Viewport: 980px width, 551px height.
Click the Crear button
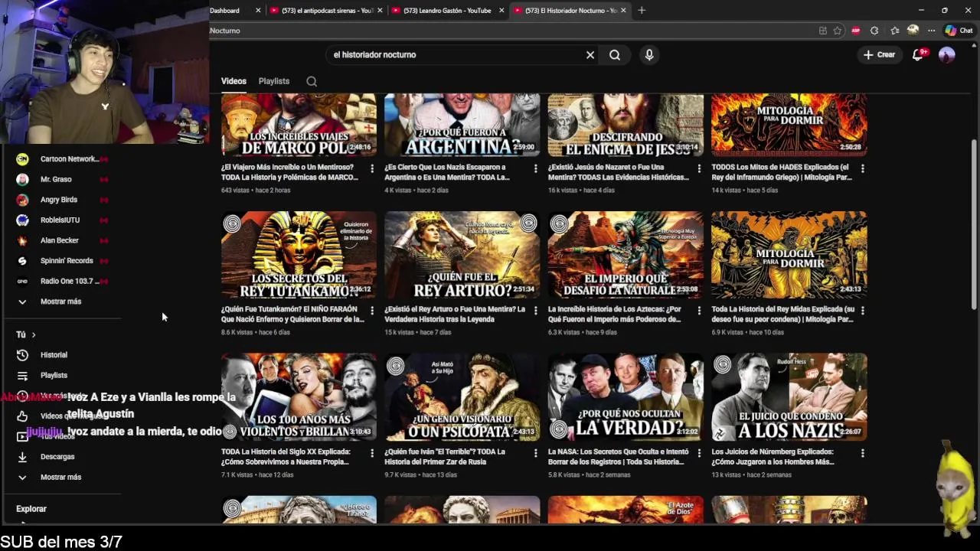(x=879, y=54)
